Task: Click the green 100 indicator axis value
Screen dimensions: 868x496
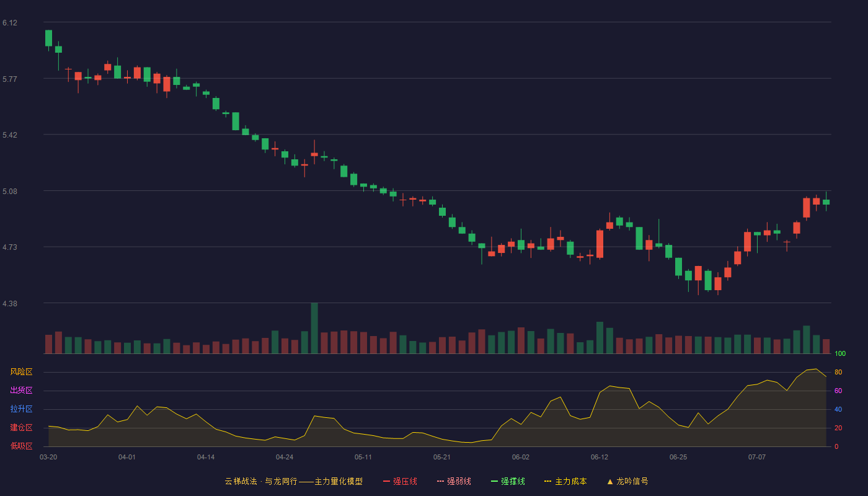Action: (840, 353)
